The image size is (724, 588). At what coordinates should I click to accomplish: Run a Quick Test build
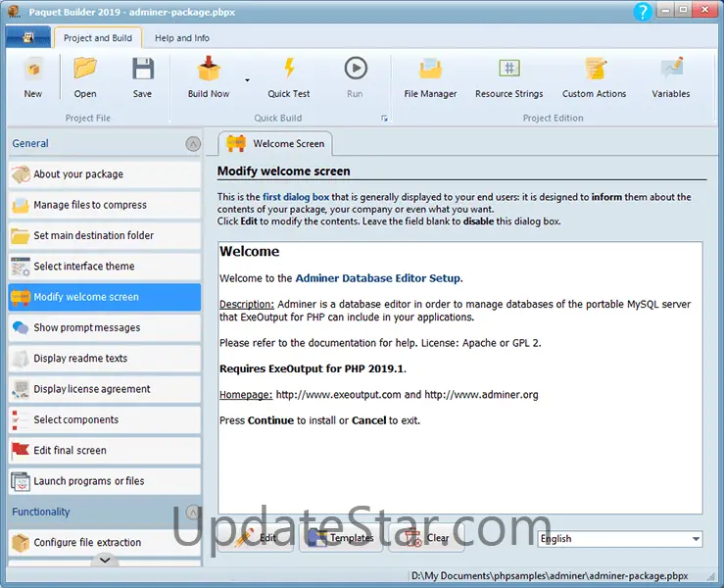click(289, 76)
